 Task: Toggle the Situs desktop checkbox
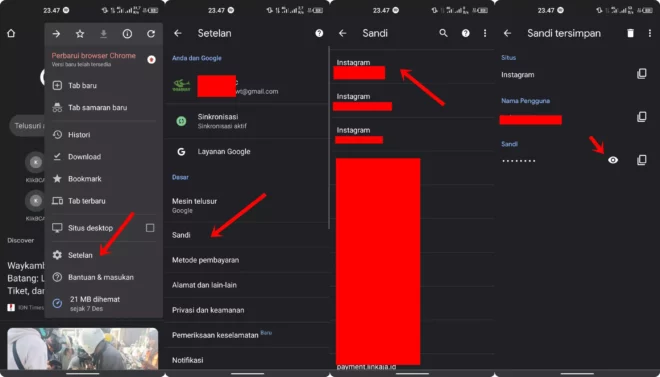[x=150, y=228]
